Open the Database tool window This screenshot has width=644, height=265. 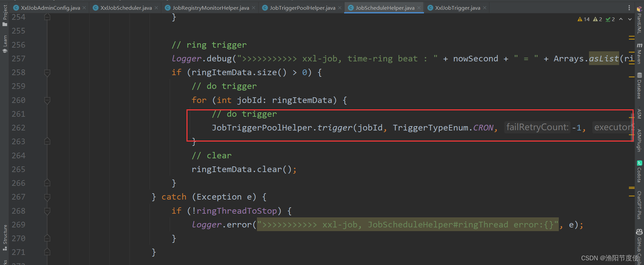639,86
